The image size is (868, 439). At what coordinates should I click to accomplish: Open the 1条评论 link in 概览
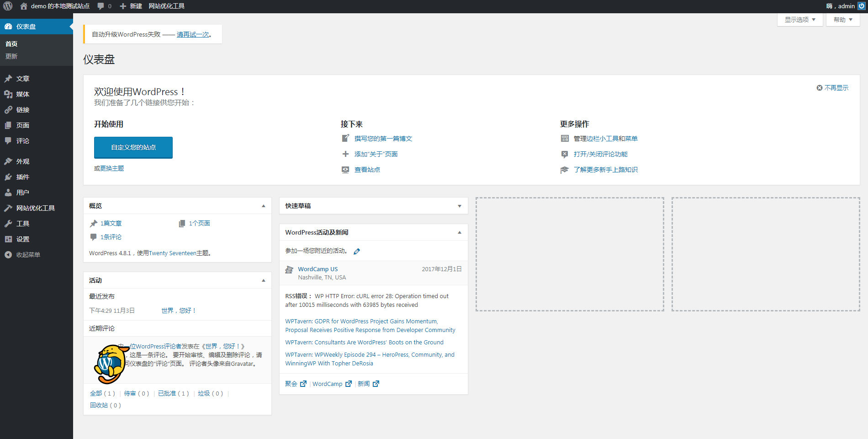pos(111,237)
